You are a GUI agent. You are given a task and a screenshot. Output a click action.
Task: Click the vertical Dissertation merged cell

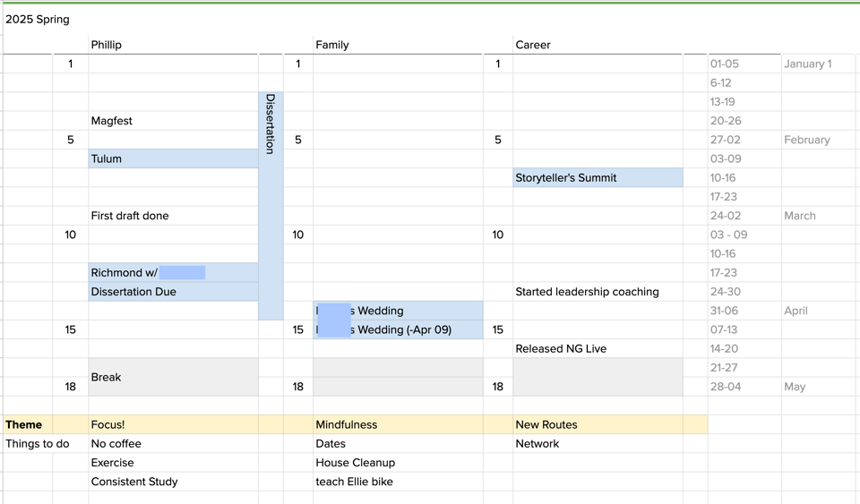click(271, 206)
